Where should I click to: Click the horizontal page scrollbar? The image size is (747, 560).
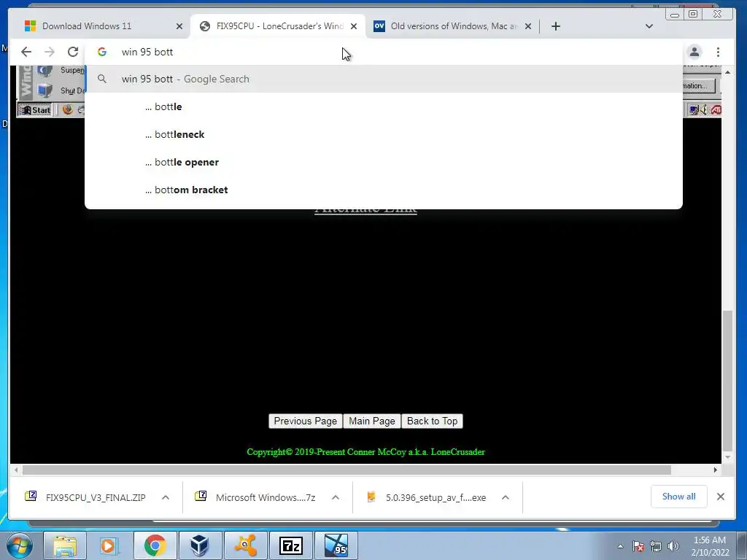tap(347, 470)
